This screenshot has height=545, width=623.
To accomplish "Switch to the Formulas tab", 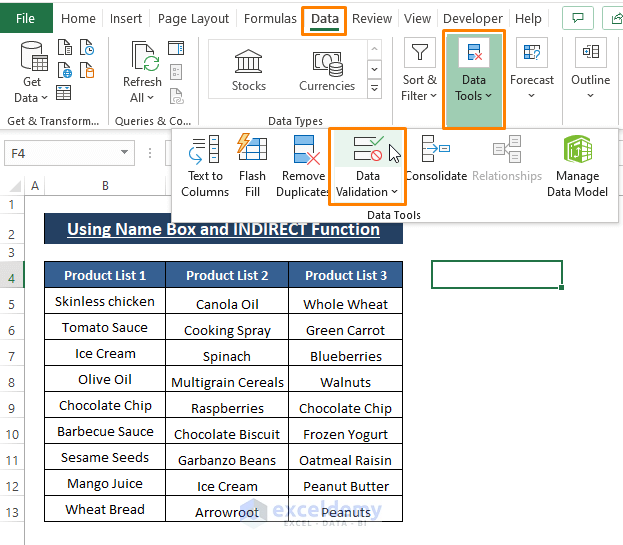I will point(270,18).
